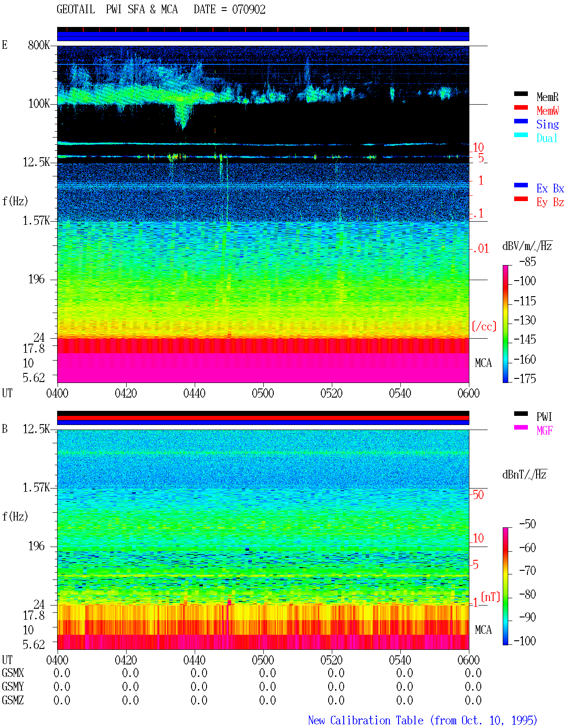Click the Dual legend label
Viewport: 585px width, 728px height.
click(x=548, y=138)
